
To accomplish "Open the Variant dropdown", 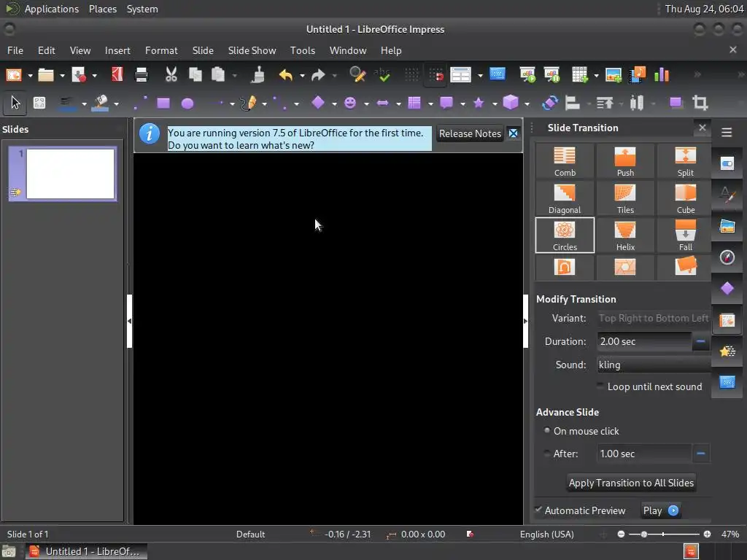I will point(654,318).
